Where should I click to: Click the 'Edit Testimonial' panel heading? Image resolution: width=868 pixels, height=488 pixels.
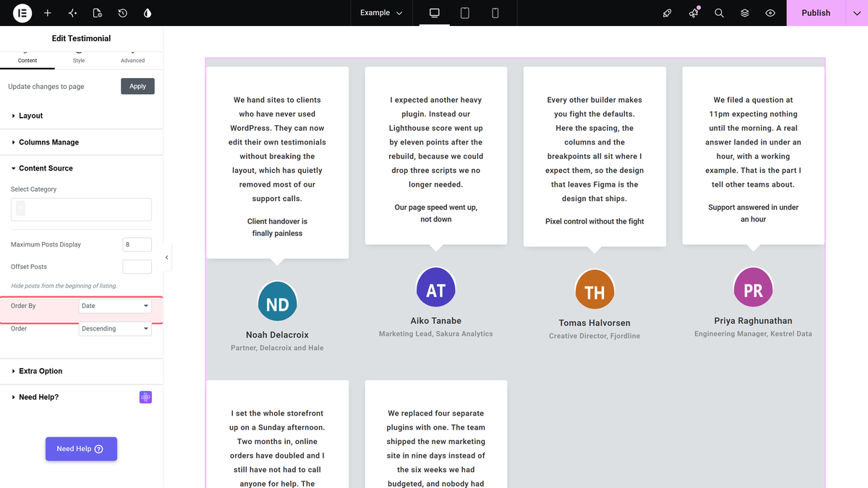click(x=81, y=38)
